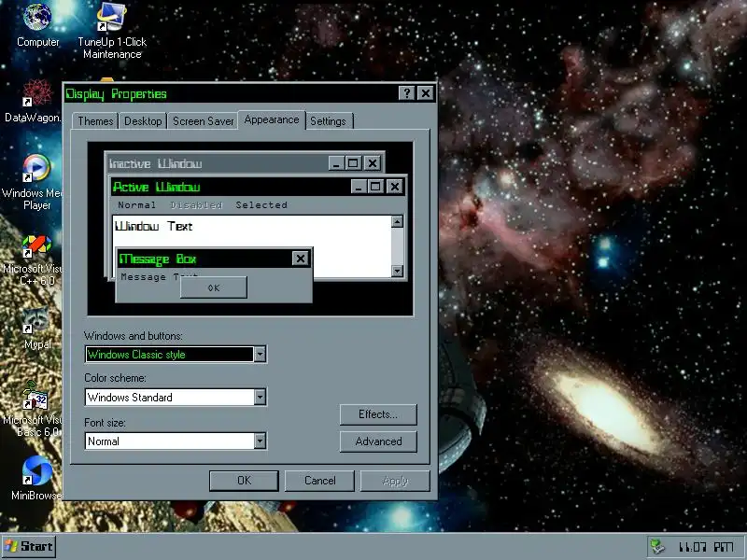Open the Advanced appearance settings
Screen dimensions: 747x560
378,441
